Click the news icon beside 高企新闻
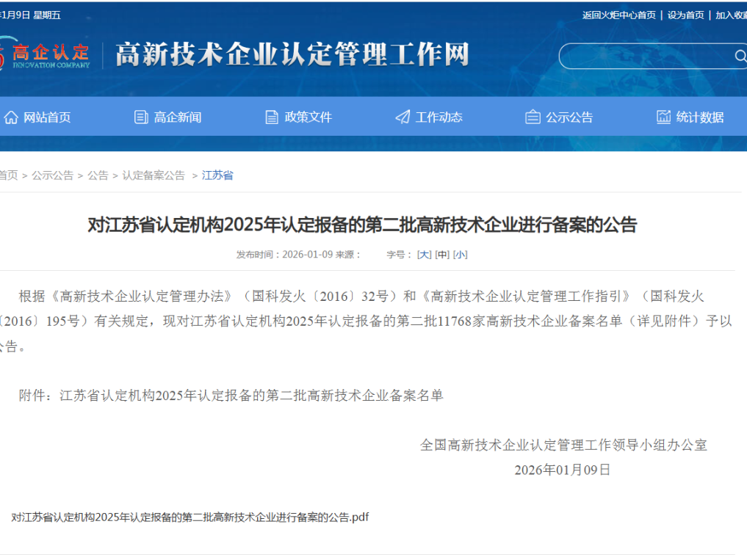The width and height of the screenshot is (747, 560). click(141, 117)
